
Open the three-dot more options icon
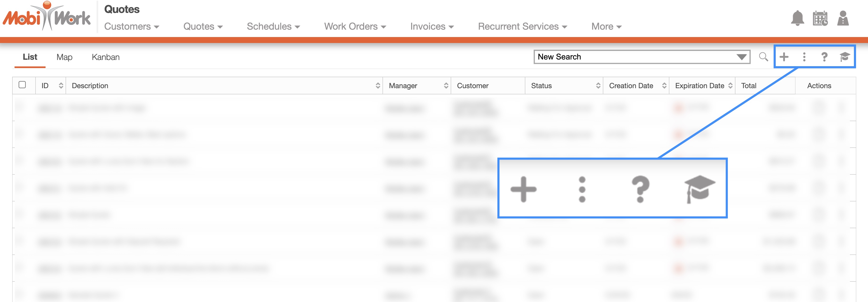tap(804, 57)
